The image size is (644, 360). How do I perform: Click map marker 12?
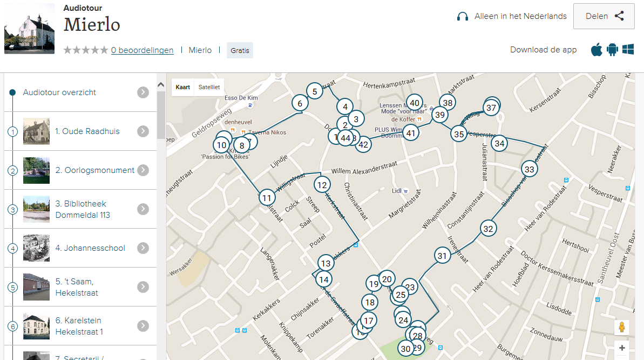click(322, 185)
